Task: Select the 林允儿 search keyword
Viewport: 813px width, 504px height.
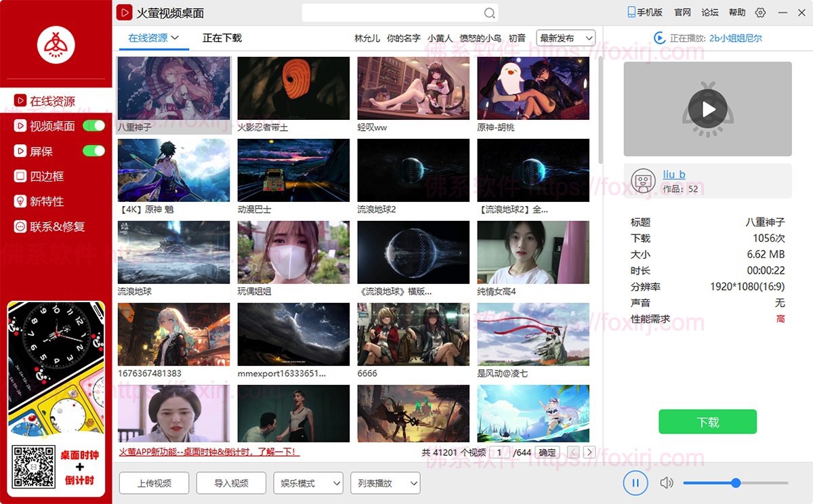Action: 367,38
